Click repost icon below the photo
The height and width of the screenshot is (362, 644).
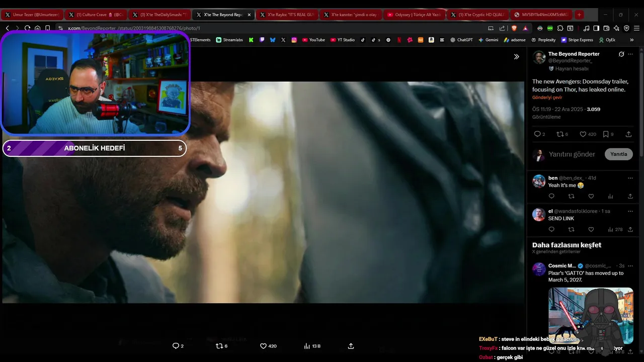point(219,346)
